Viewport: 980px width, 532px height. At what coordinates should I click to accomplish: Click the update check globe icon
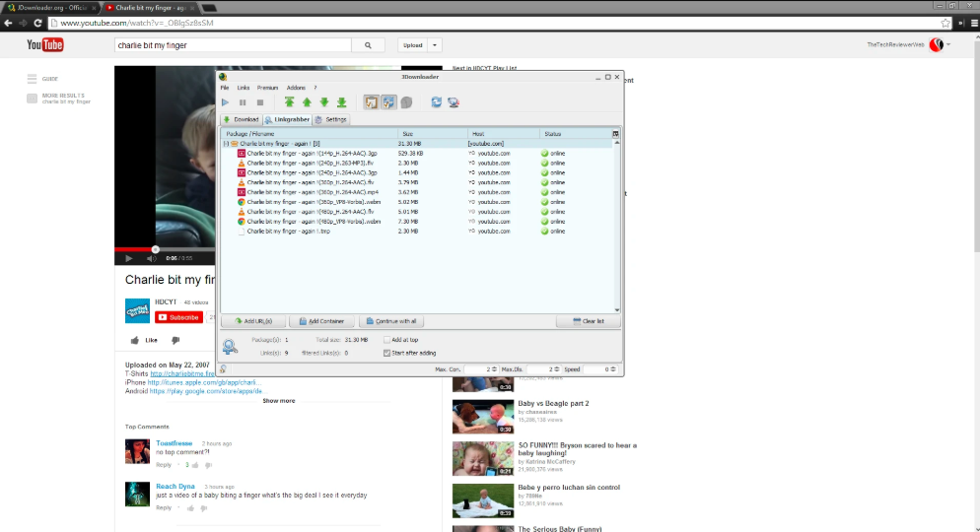(454, 102)
